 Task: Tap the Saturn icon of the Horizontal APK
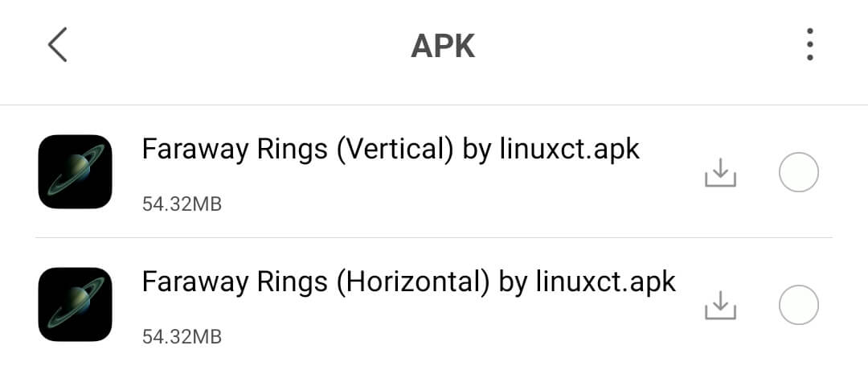75,304
